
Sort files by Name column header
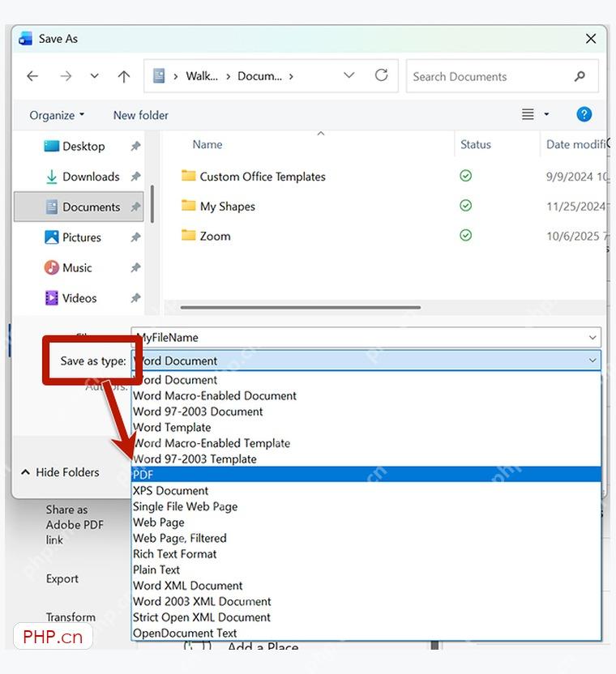(207, 144)
